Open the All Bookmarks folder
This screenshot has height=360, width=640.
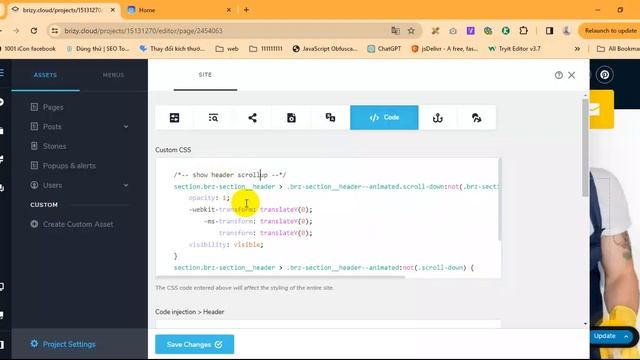pos(618,49)
